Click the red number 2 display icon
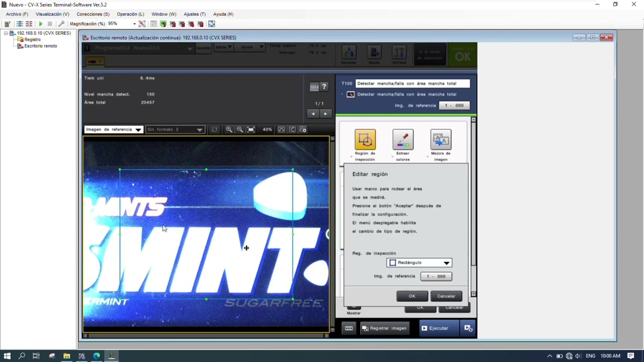 (x=173, y=24)
